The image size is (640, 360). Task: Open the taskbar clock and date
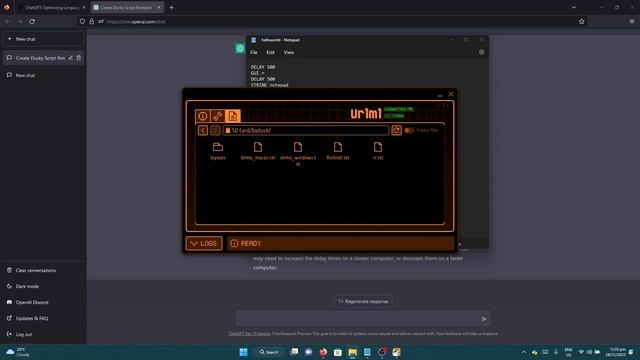616,352
